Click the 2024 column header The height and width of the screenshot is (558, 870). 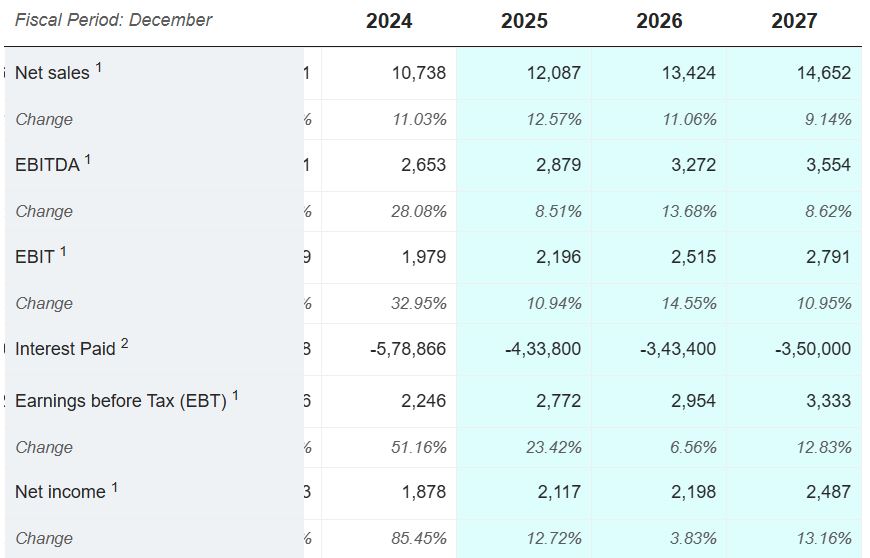click(389, 21)
